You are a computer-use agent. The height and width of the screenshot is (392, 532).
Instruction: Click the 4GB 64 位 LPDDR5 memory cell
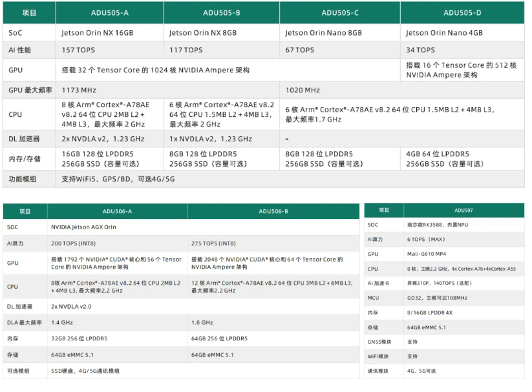click(x=462, y=159)
